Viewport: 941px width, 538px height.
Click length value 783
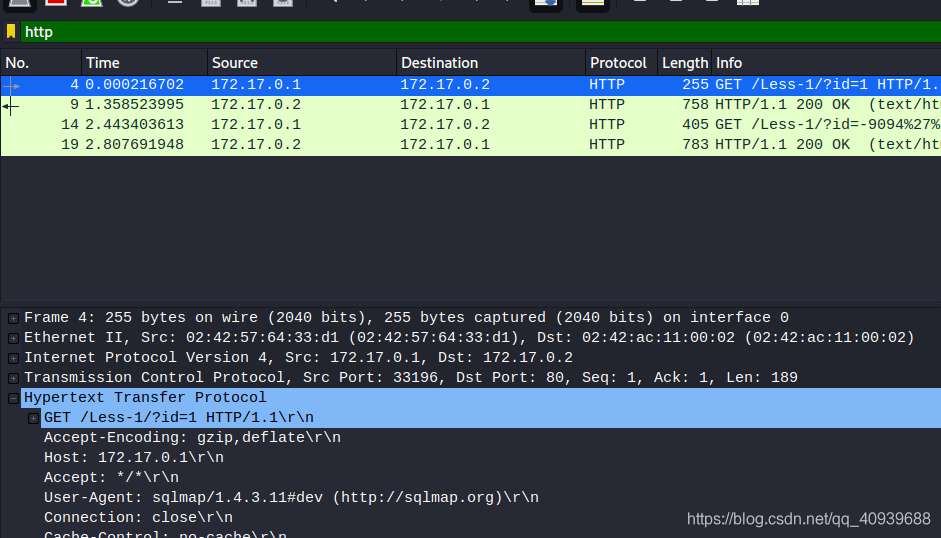696,145
